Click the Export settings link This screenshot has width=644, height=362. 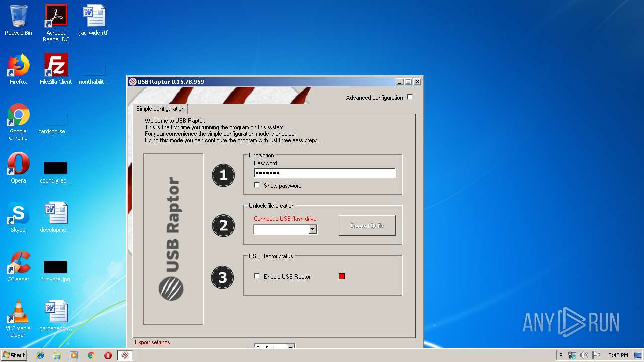pos(152,342)
